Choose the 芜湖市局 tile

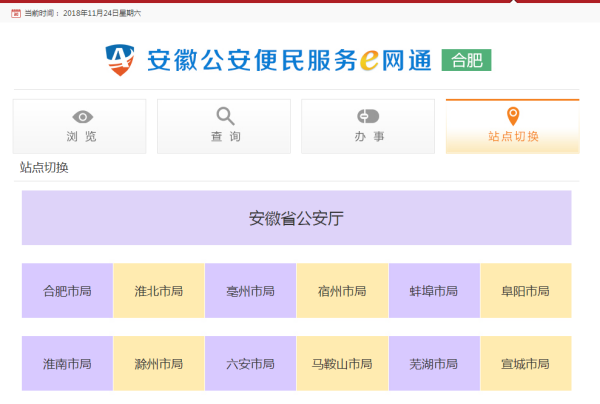pos(434,363)
